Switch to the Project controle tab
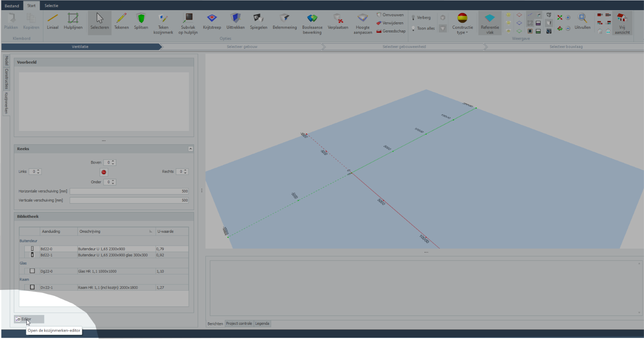This screenshot has width=644, height=339. pos(239,324)
